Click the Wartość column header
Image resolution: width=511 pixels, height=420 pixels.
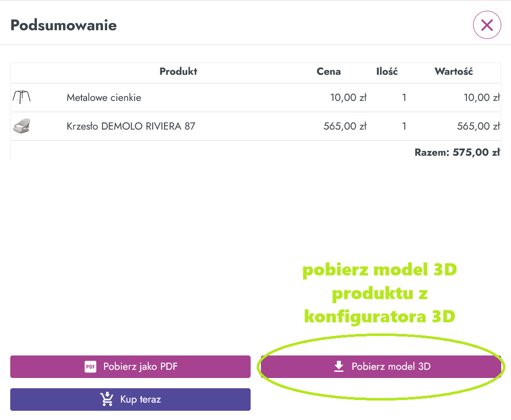click(x=454, y=71)
